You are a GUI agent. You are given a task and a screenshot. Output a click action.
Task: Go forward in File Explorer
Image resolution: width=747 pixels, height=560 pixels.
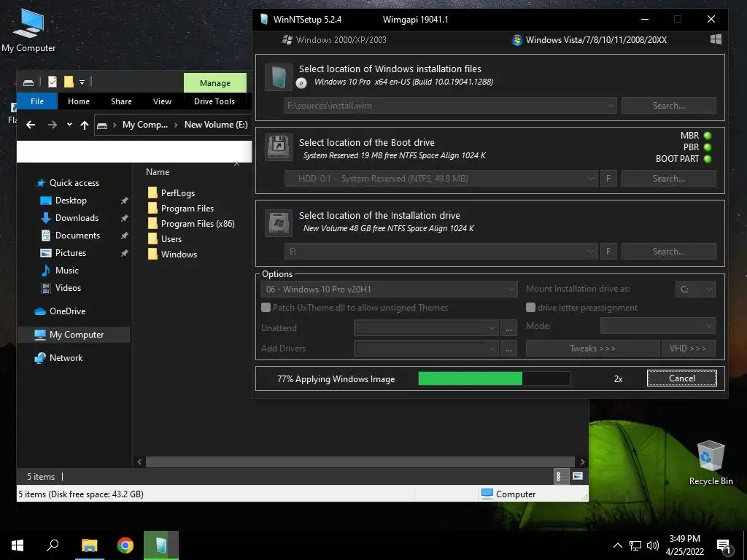pyautogui.click(x=53, y=125)
